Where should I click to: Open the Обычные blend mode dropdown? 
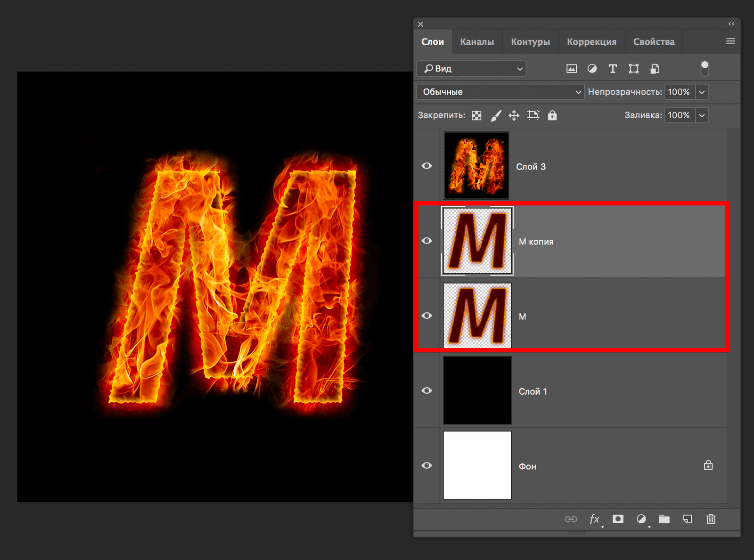pos(500,92)
